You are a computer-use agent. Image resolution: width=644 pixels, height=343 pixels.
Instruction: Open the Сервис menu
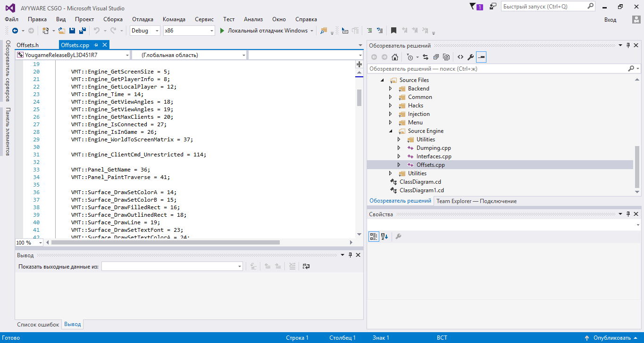click(x=204, y=19)
